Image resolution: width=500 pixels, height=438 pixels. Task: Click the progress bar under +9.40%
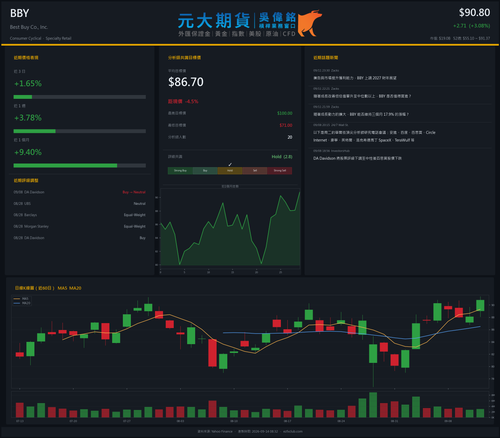point(80,165)
